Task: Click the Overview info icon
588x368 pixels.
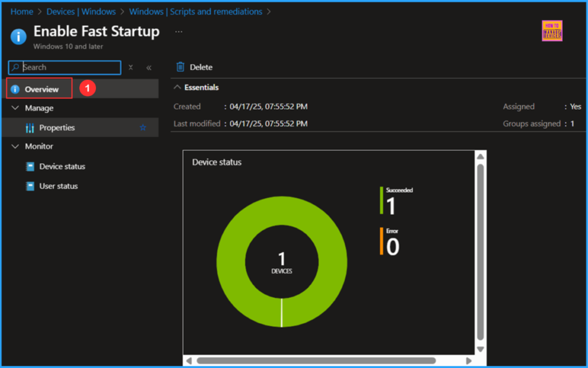Action: pos(15,89)
